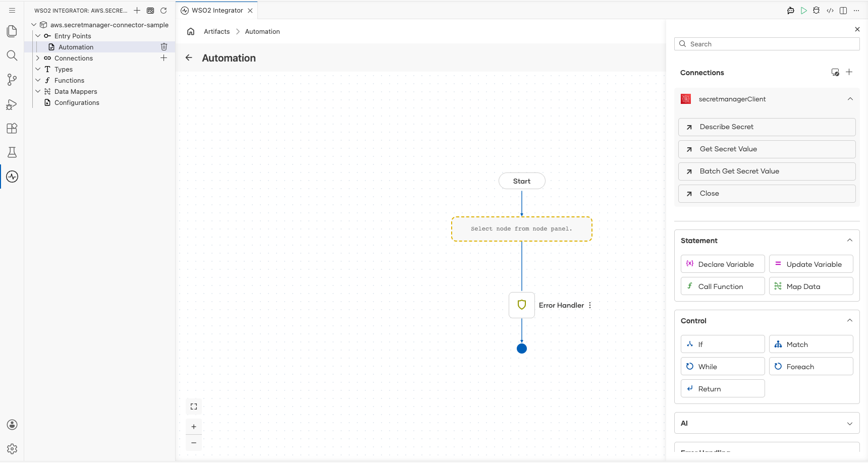Viewport: 868px width, 463px height.
Task: Collapse the Statement section
Action: (x=850, y=240)
